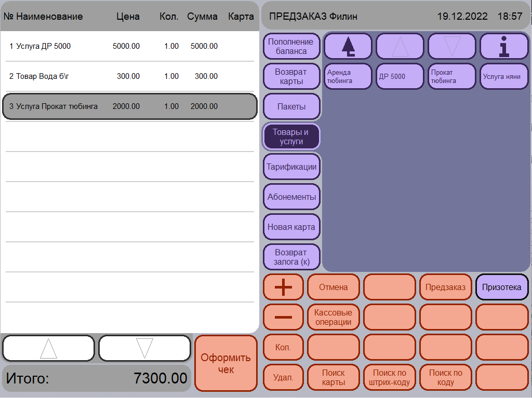Click the plus quantity icon button
The width and height of the screenshot is (532, 398).
pyautogui.click(x=283, y=287)
